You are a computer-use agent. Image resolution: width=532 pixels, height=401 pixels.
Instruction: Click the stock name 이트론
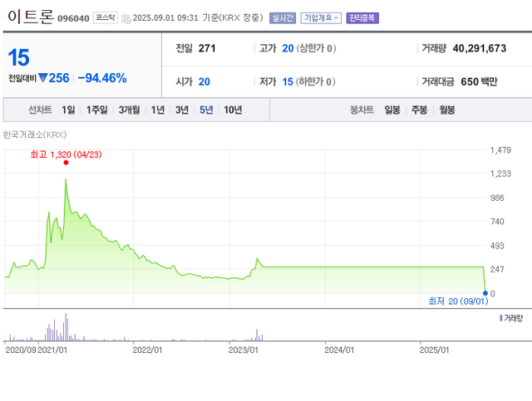31,17
